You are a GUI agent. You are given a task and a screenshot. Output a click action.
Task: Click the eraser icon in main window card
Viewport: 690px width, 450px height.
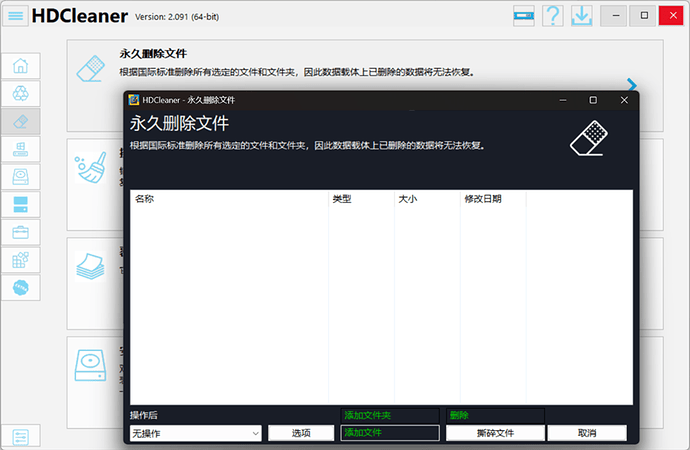pyautogui.click(x=91, y=68)
